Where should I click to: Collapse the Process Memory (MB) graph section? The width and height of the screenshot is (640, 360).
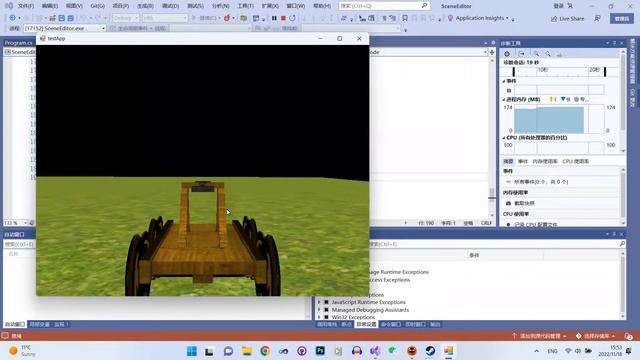(504, 99)
